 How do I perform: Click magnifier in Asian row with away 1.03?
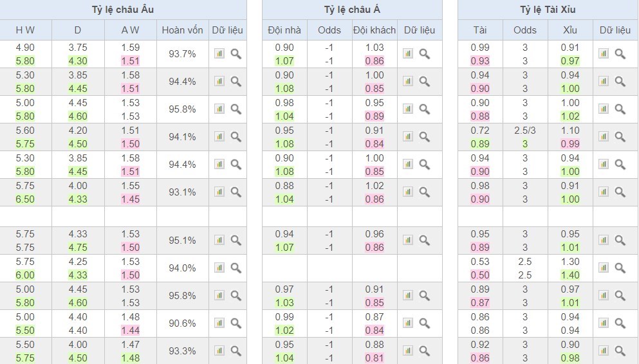click(425, 54)
